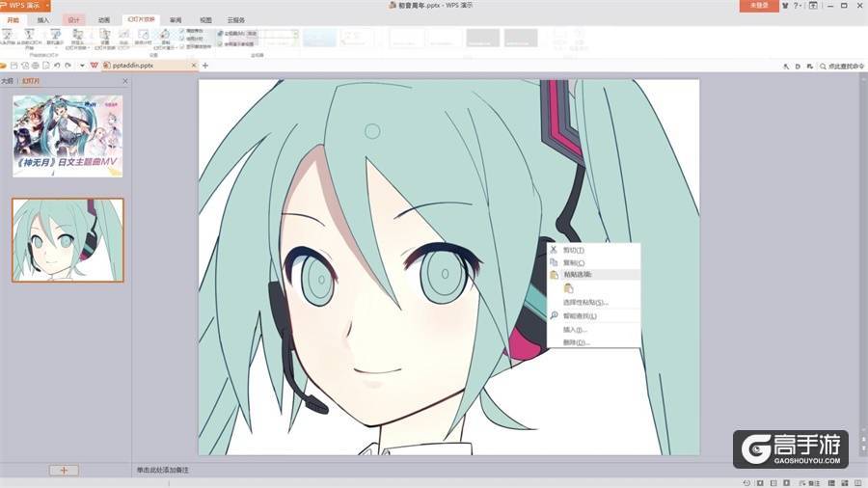Click the rehearse timings clock icon
868x488 pixels.
click(x=144, y=35)
